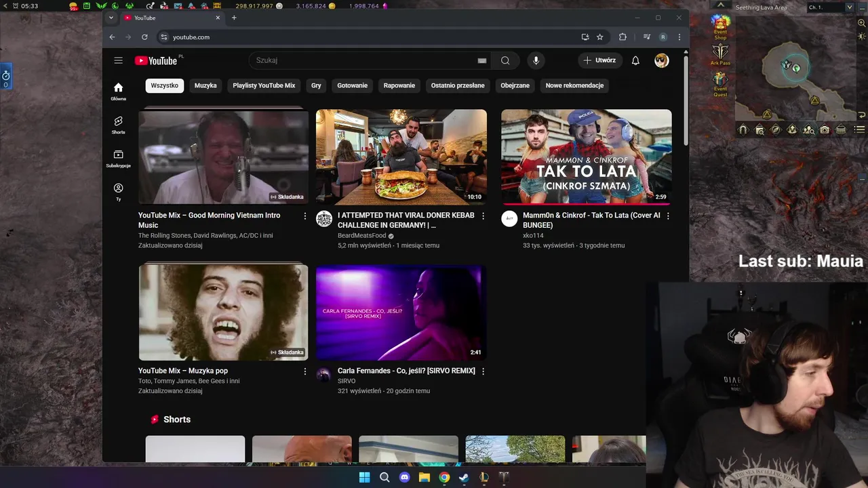868x488 pixels.
Task: Select the Wszystko filter chip
Action: (164, 85)
